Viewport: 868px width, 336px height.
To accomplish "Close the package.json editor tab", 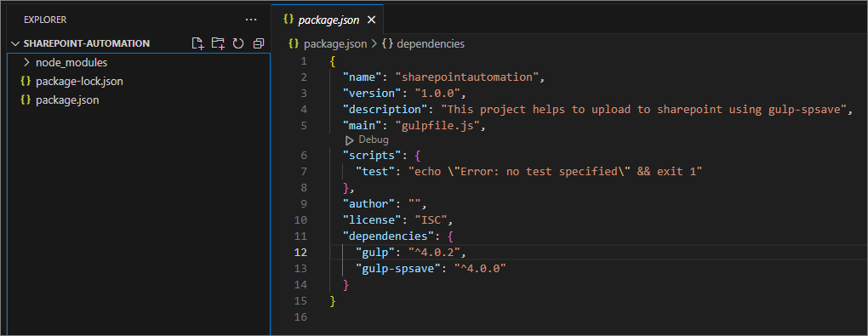I will coord(371,20).
